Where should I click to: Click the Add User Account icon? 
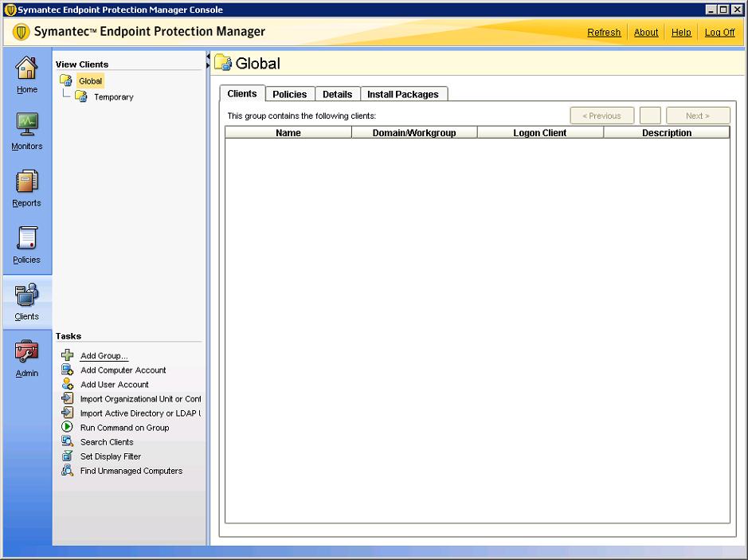click(x=67, y=384)
